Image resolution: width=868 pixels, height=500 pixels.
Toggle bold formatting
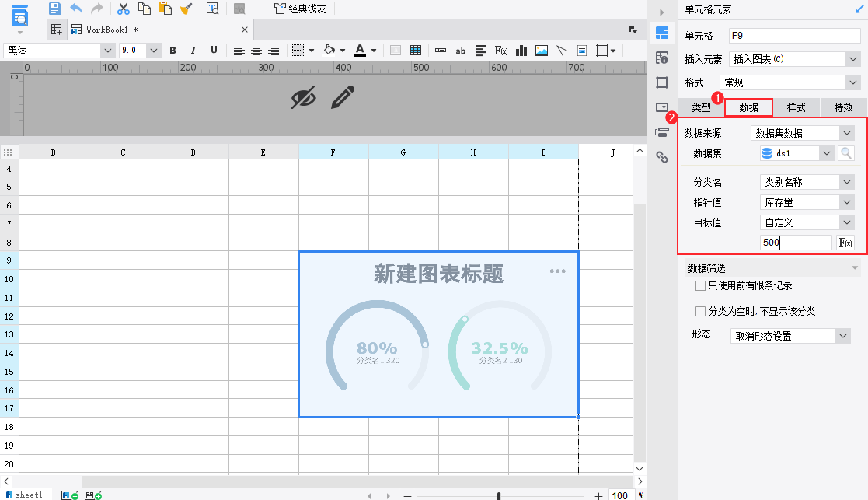coord(173,51)
